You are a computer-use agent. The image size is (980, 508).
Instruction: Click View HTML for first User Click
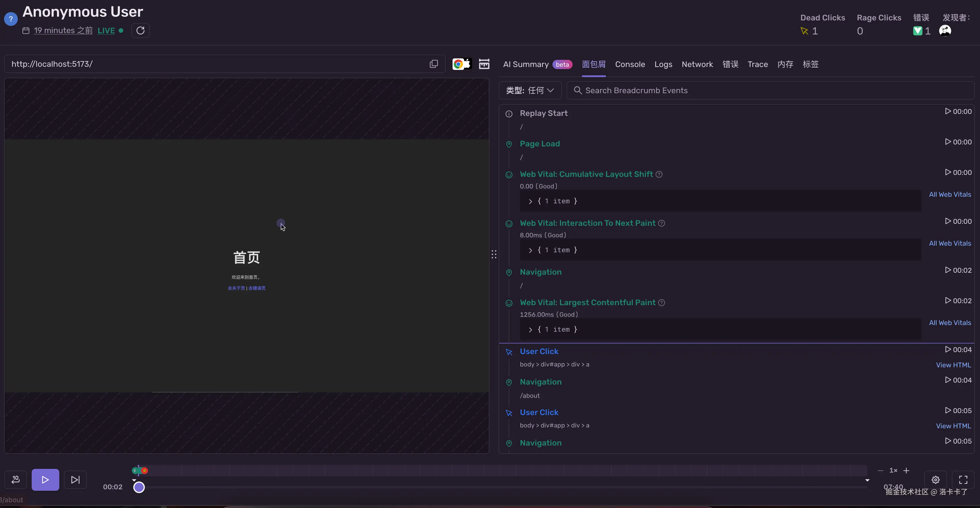[x=953, y=365]
